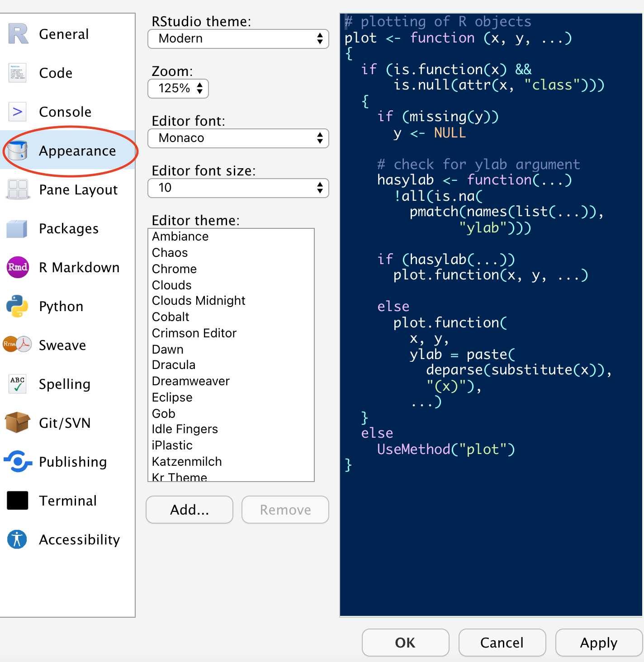Click Add... to add a theme

pyautogui.click(x=189, y=510)
